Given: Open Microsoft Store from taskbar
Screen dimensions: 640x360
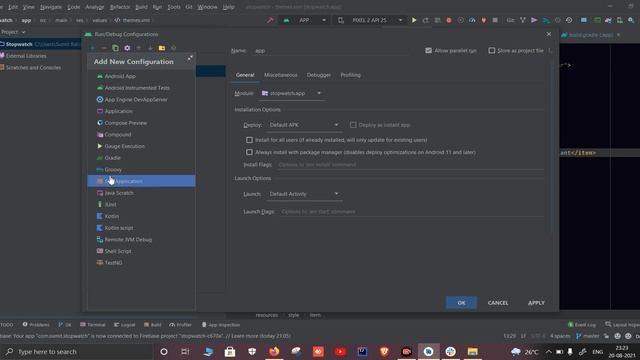Looking at the screenshot, I should (x=230, y=351).
